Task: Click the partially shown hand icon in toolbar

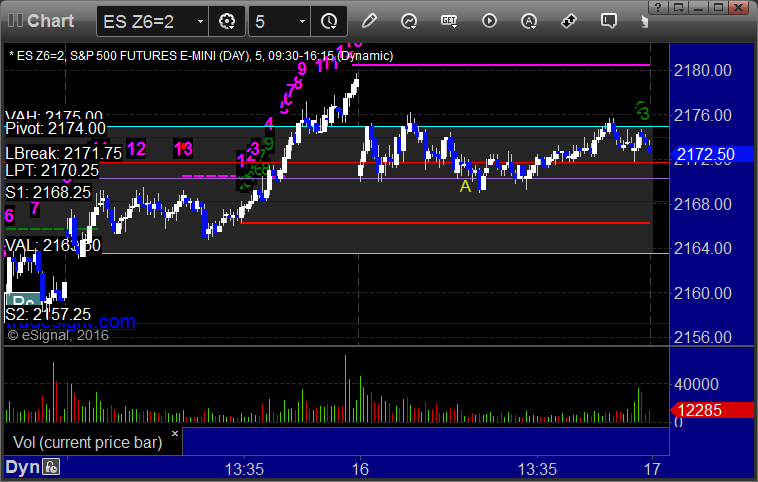Action: (644, 22)
